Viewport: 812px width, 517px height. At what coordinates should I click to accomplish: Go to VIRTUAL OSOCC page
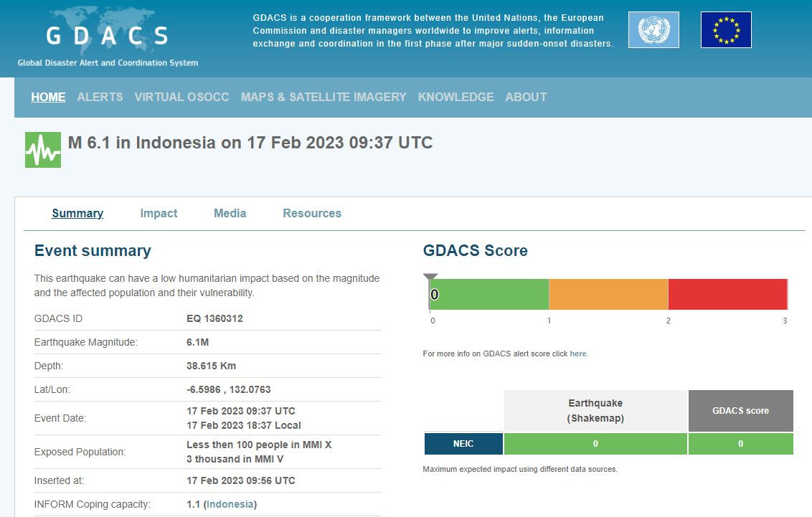(181, 97)
